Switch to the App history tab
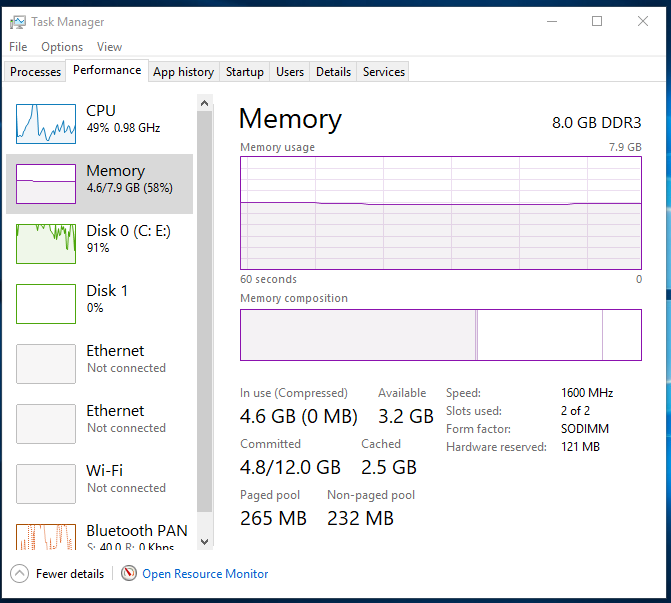671x603 pixels. tap(183, 72)
